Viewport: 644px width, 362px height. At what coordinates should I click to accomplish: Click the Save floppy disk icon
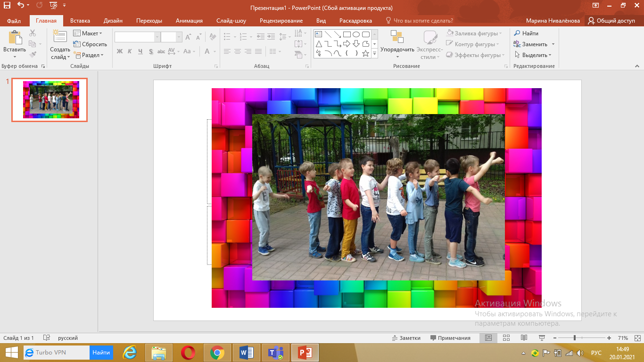(7, 6)
